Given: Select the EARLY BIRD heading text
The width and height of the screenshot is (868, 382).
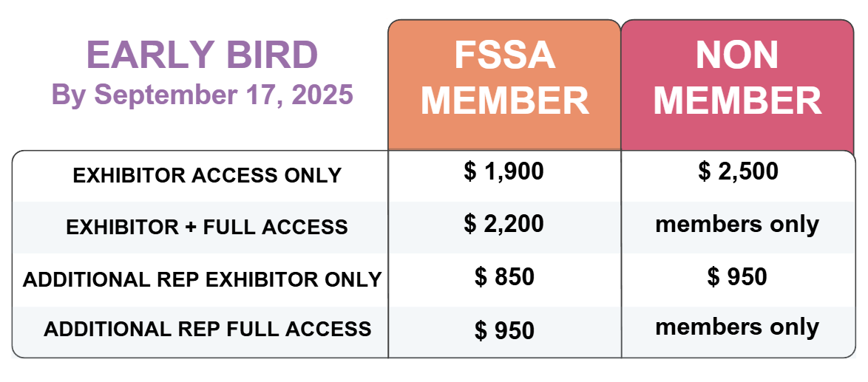Looking at the screenshot, I should click(202, 55).
